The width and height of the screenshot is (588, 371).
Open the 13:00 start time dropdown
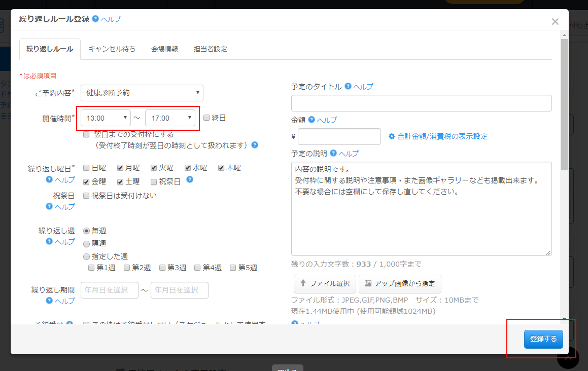(106, 118)
